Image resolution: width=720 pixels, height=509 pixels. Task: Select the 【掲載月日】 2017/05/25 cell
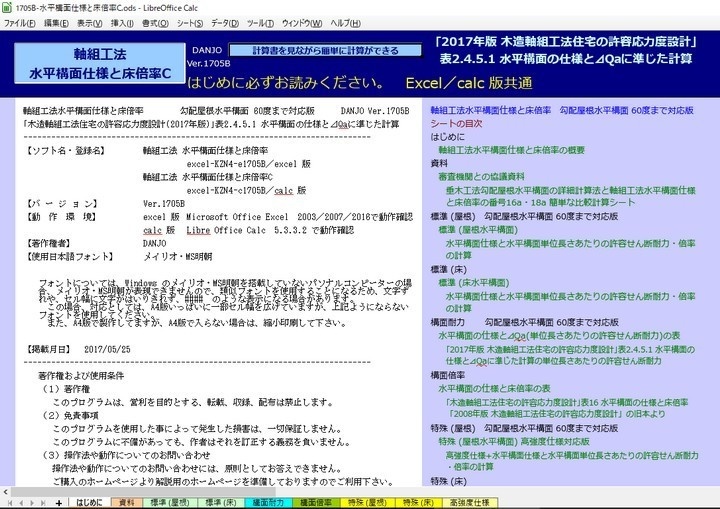coord(77,350)
